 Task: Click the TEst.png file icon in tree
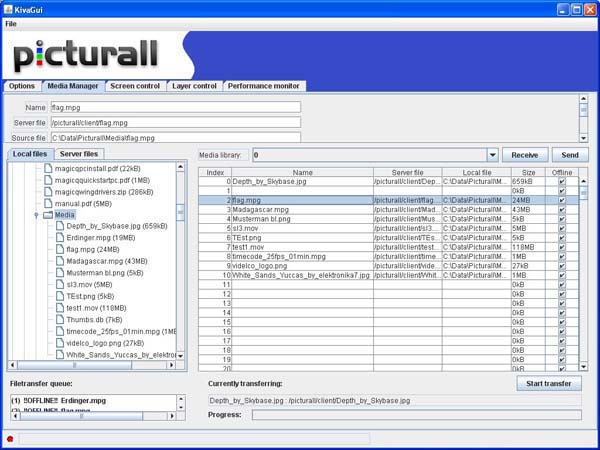click(59, 296)
